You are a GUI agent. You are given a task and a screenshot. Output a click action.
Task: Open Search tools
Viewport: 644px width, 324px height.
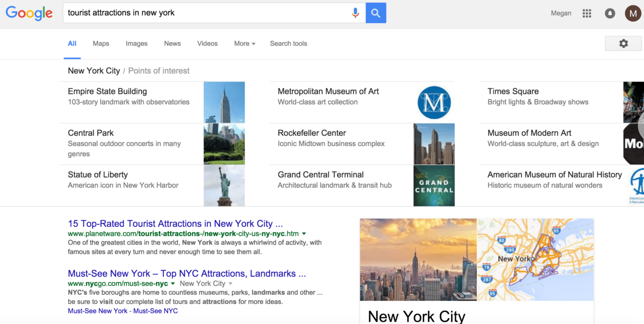pyautogui.click(x=288, y=44)
